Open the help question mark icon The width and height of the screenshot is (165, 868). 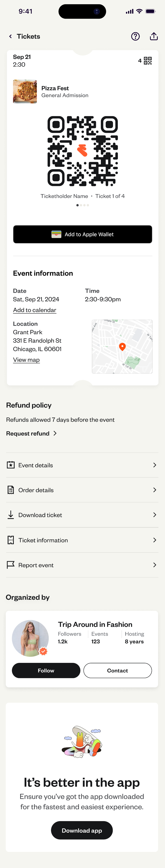pos(135,36)
